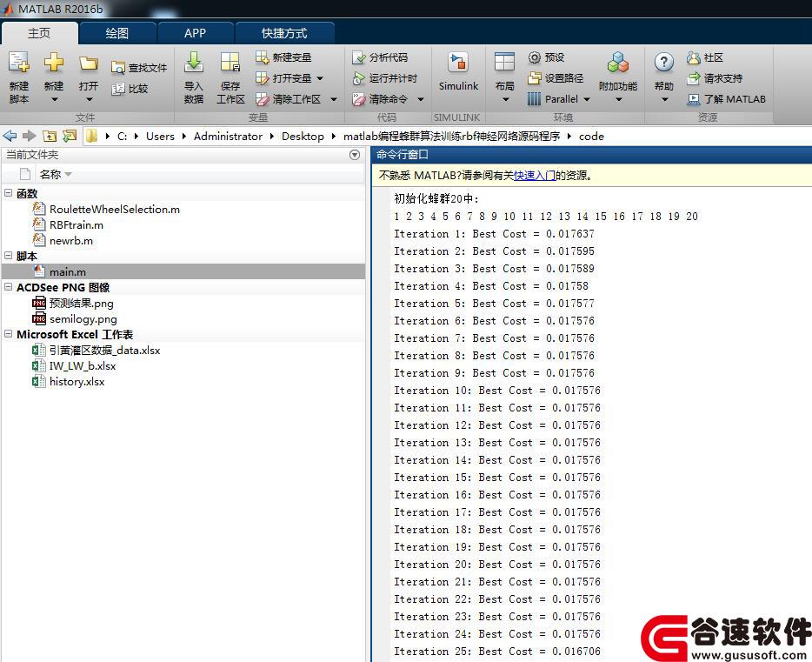Click the Compare (比较) icon
This screenshot has width=812, height=662.
click(118, 89)
